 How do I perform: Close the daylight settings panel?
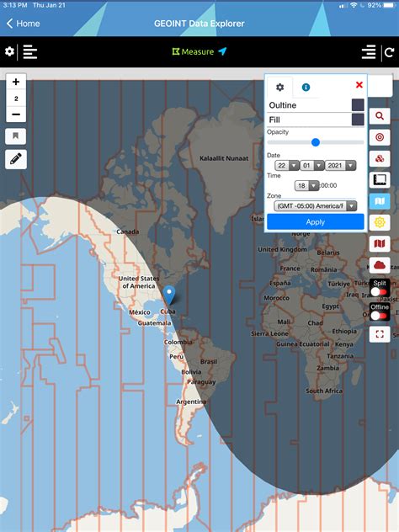tap(359, 85)
